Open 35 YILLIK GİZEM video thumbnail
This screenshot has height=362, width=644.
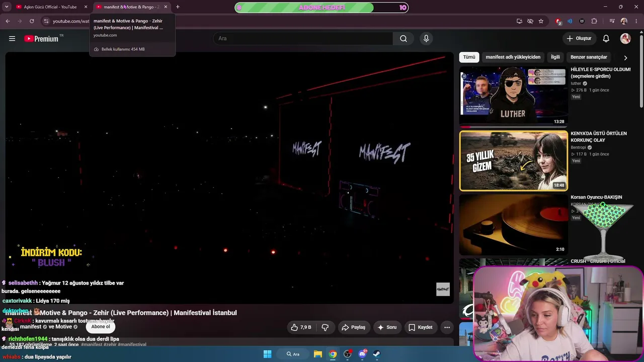pos(513,161)
